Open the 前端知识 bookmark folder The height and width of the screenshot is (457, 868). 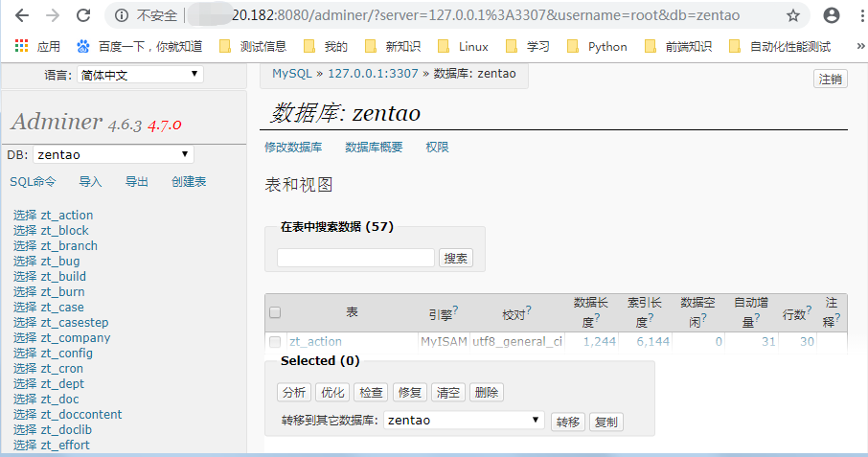[678, 47]
